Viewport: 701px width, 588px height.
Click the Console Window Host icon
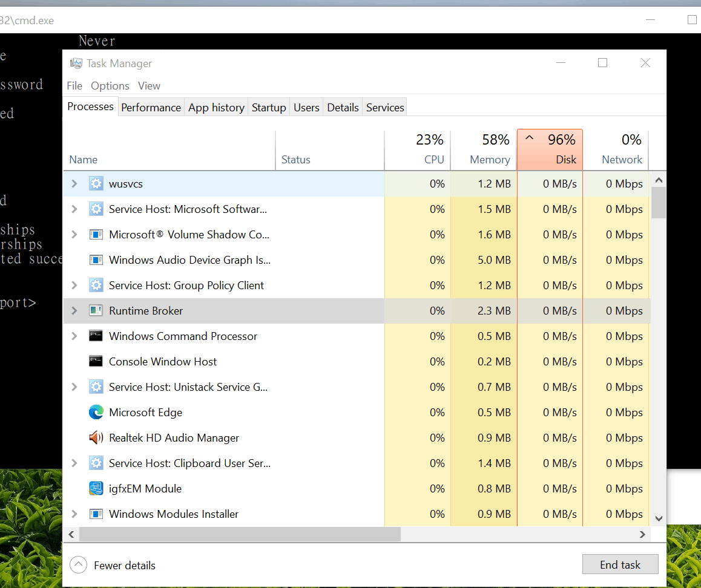pyautogui.click(x=96, y=362)
